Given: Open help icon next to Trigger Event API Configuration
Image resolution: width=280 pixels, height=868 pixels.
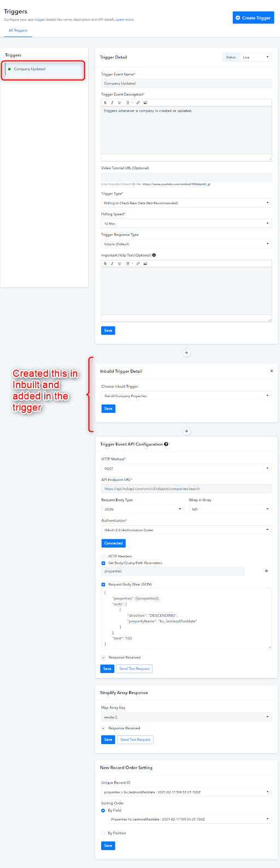Looking at the screenshot, I should click(166, 444).
